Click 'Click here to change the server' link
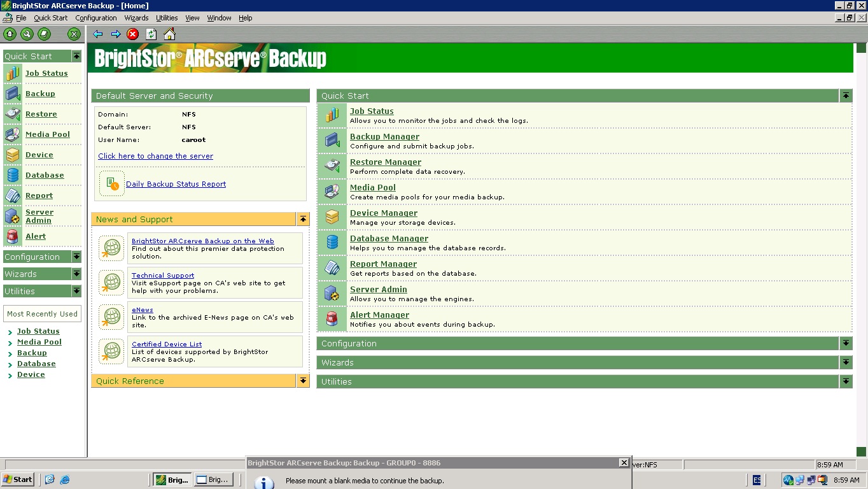The image size is (868, 489). [155, 156]
